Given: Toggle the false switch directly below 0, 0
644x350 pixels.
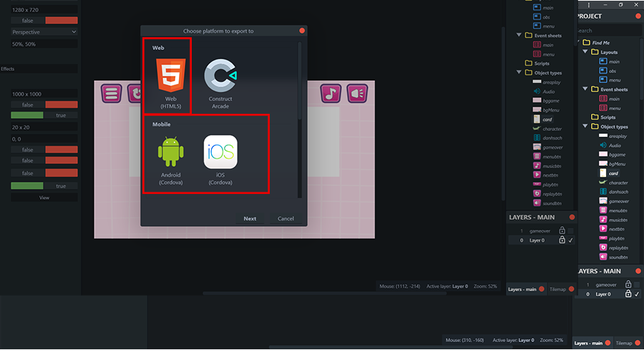Looking at the screenshot, I should tap(44, 150).
